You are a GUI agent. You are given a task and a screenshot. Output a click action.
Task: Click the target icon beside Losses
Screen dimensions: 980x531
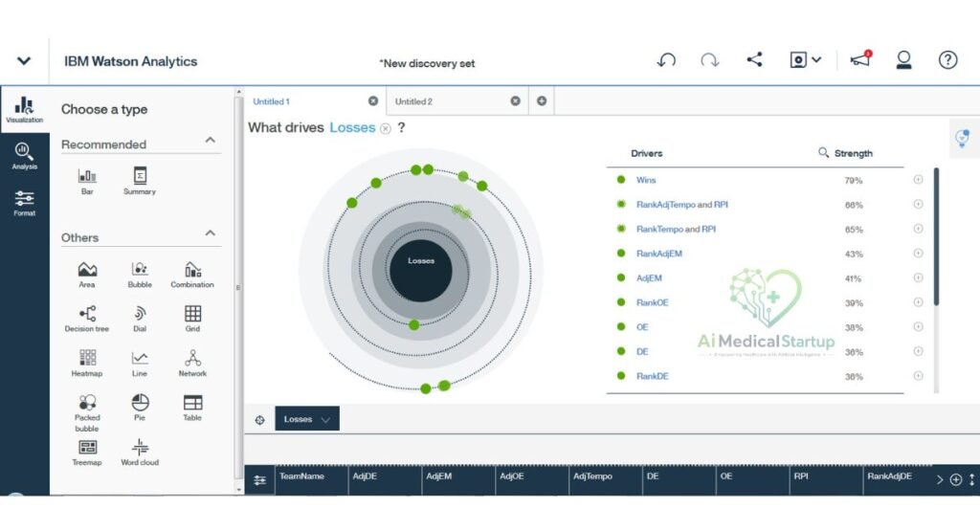coord(260,420)
